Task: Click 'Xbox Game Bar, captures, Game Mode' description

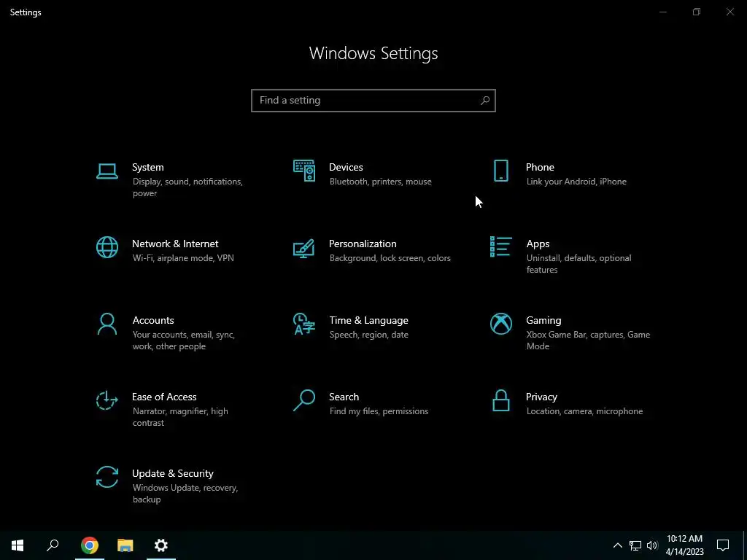Action: (588, 341)
